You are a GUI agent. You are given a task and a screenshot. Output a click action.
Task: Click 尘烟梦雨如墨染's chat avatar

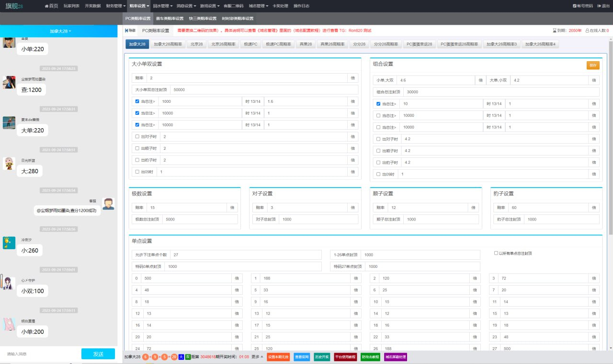(x=9, y=82)
